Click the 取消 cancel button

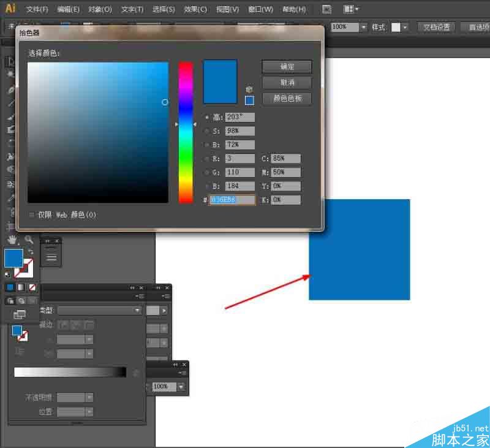pyautogui.click(x=287, y=83)
